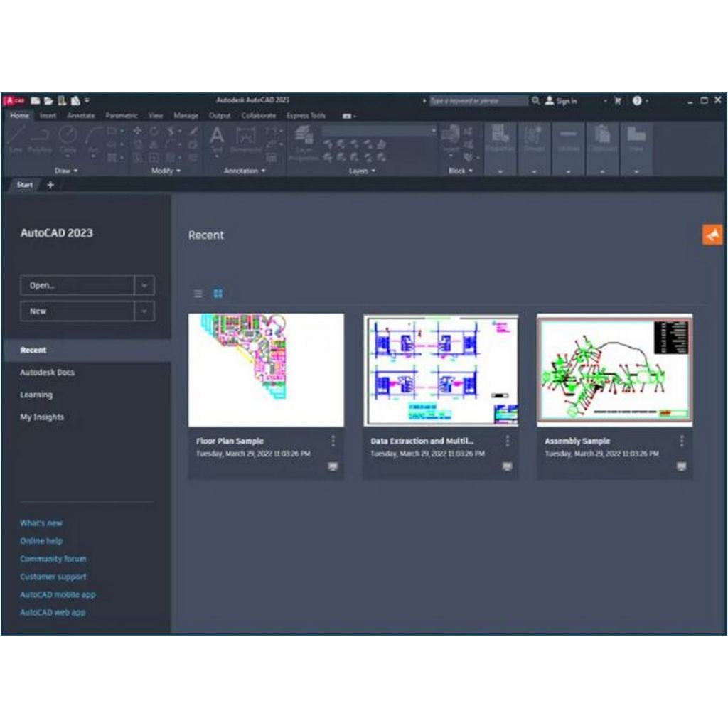728x728 pixels.
Task: Open the Properties ribbon panel
Action: pyautogui.click(x=500, y=149)
